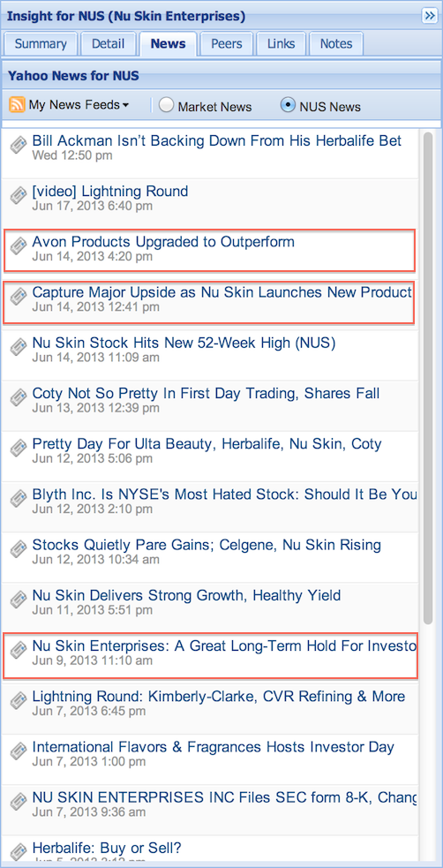Screen dimensions: 443x868
Task: Click the Jun 12, 2013 5:06 pm timestamp
Action: tap(93, 458)
